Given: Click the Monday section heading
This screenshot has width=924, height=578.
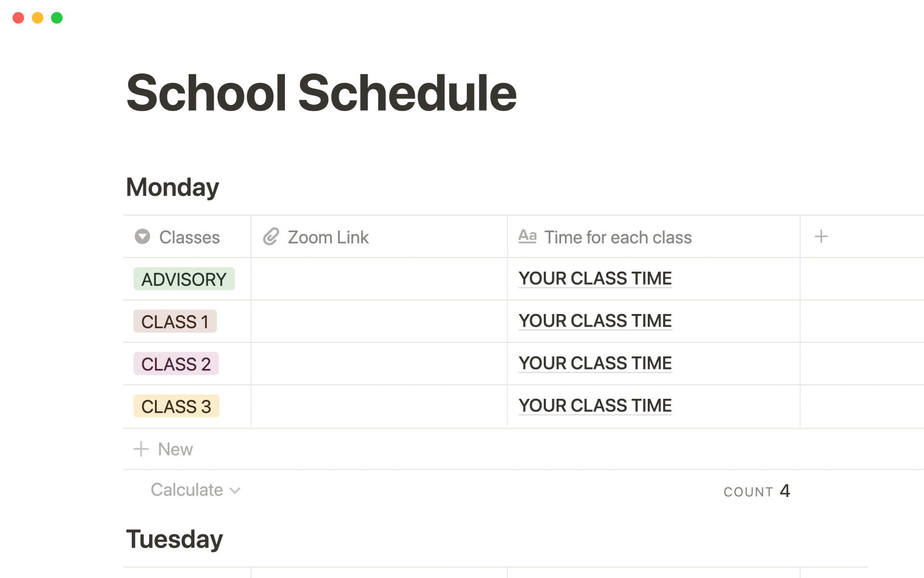Looking at the screenshot, I should tap(172, 187).
